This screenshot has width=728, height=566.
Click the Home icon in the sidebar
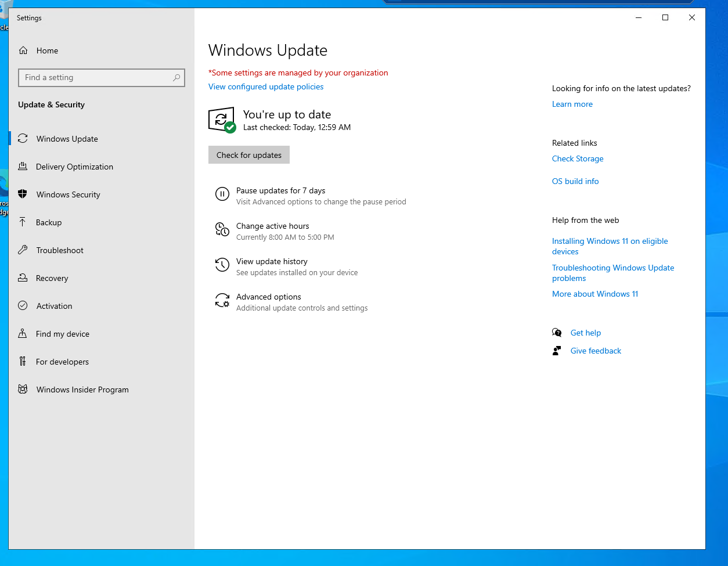23,51
